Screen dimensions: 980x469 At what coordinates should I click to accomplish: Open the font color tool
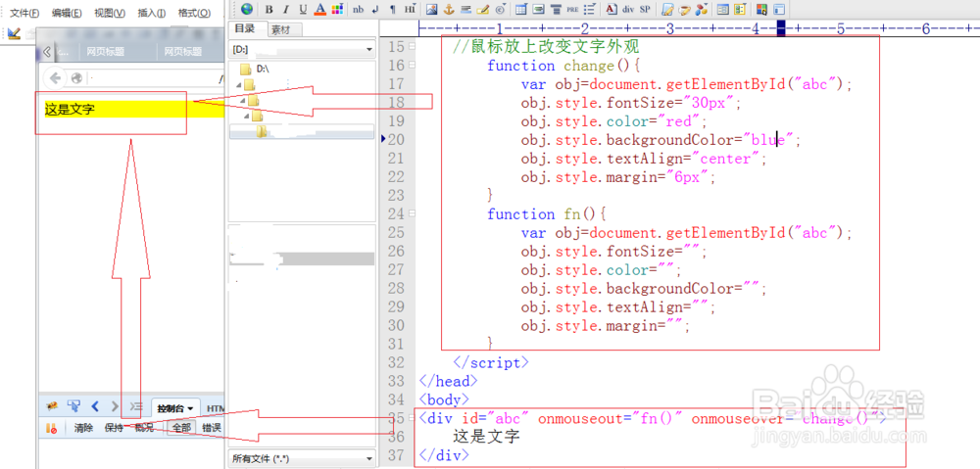click(320, 9)
